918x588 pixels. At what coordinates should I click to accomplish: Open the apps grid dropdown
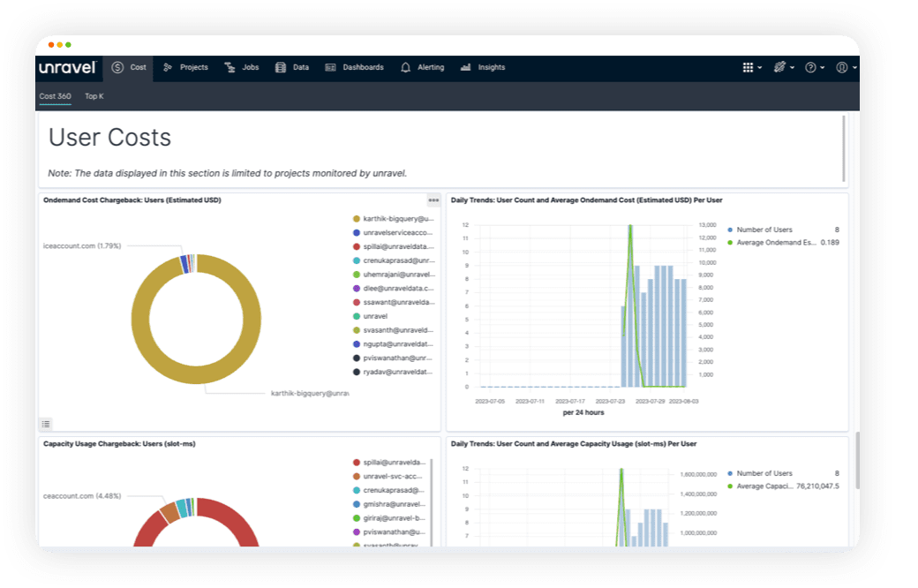pyautogui.click(x=752, y=67)
